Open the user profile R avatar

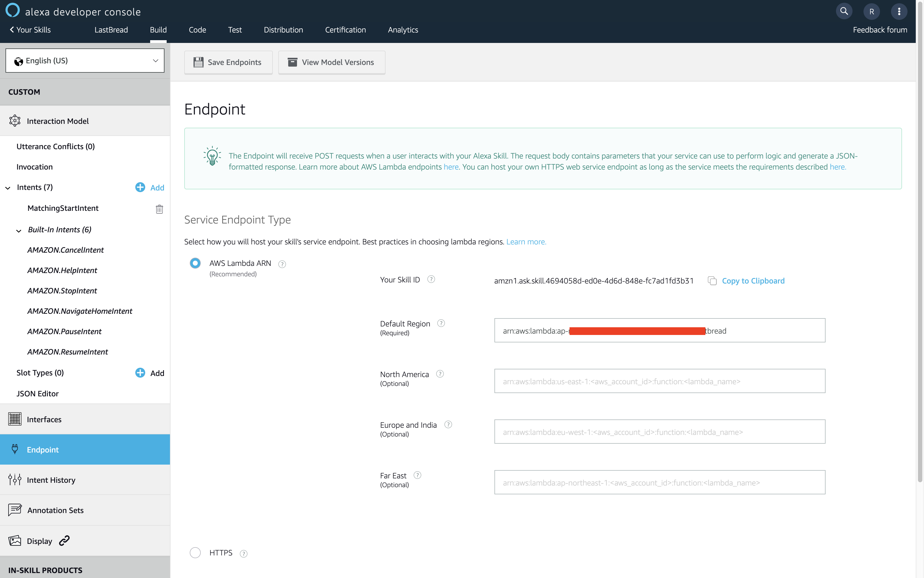click(871, 12)
